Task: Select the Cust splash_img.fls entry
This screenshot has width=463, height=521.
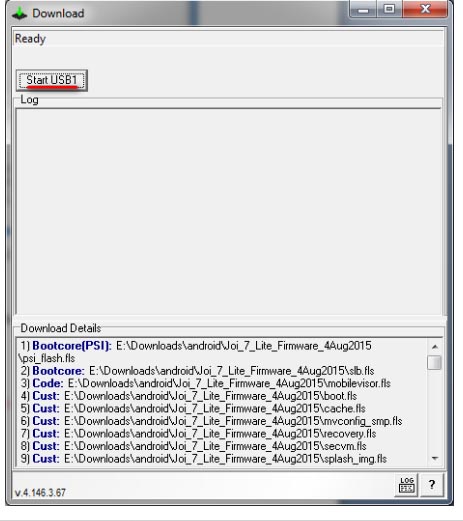Action: tap(203, 459)
